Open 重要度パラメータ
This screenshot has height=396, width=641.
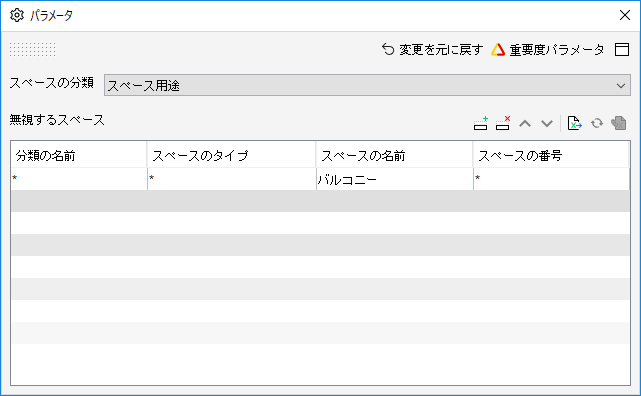pyautogui.click(x=548, y=49)
